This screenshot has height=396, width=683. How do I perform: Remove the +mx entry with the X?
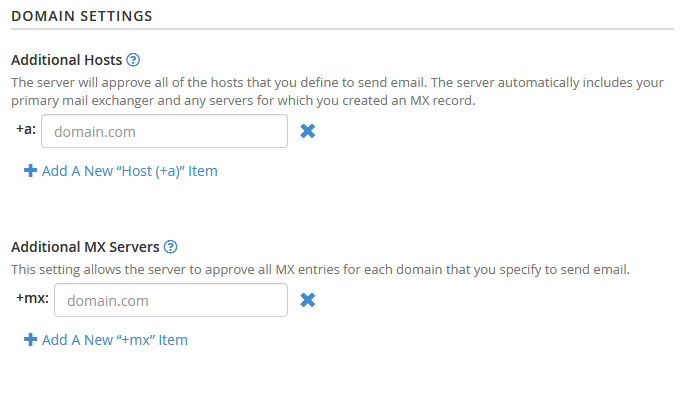point(308,300)
